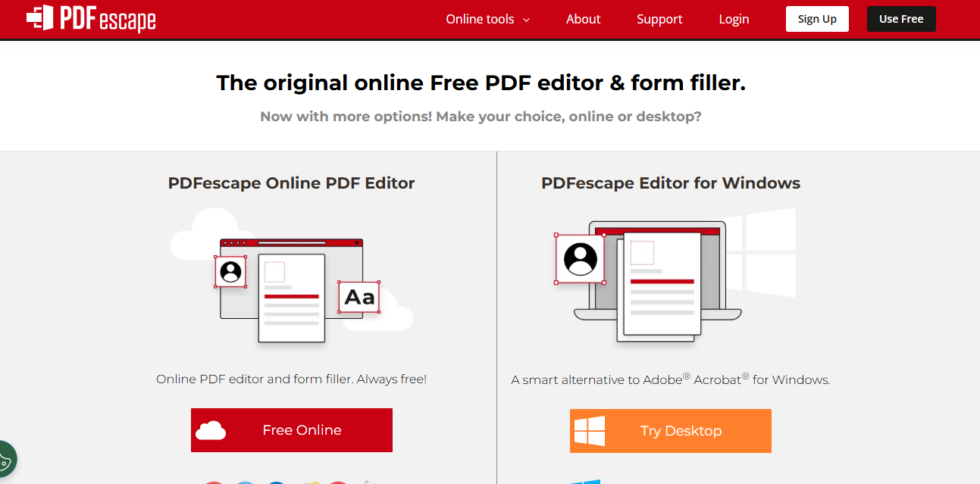Click the leftmost red circle icon

(213, 482)
